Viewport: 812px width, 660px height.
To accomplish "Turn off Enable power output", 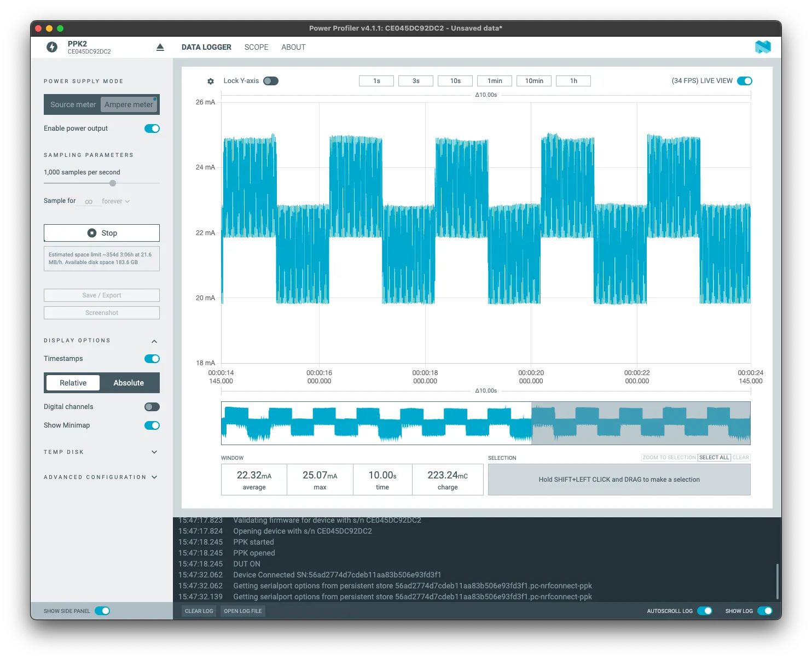I will [x=152, y=129].
